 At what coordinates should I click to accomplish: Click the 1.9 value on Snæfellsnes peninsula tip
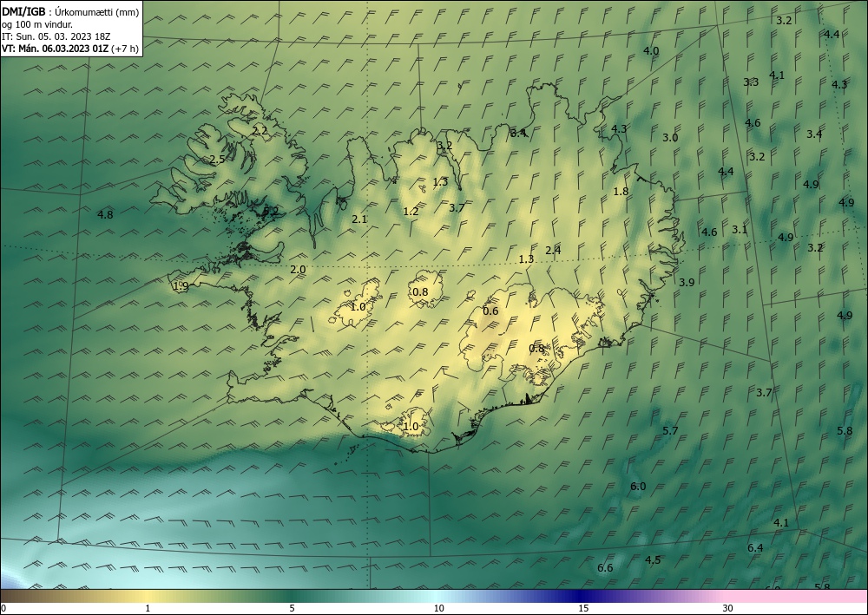tap(181, 286)
